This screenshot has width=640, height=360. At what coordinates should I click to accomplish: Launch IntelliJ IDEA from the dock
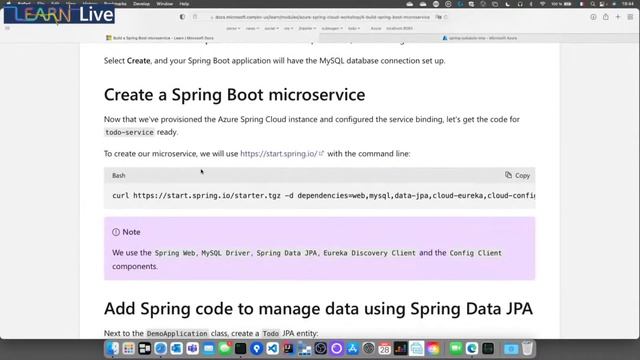coord(289,349)
